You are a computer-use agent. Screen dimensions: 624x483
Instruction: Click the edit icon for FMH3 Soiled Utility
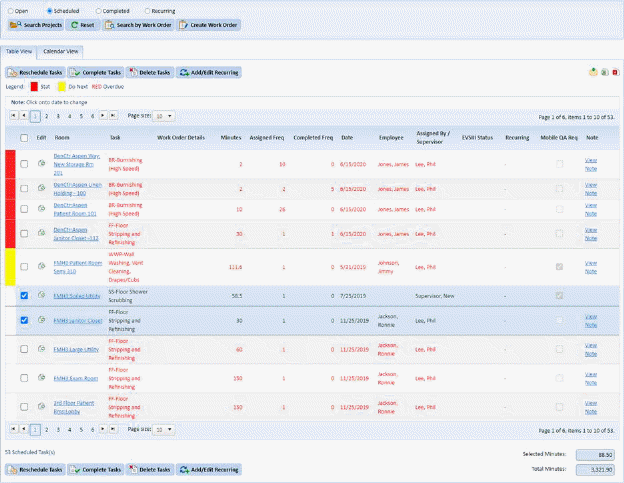(x=41, y=296)
